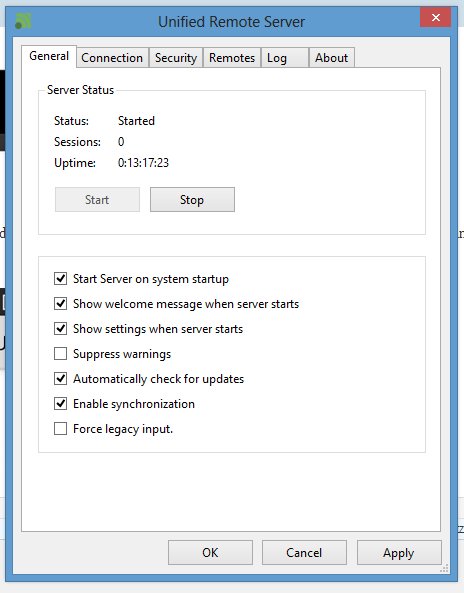The height and width of the screenshot is (593, 464).
Task: Stop the server with the Stop button
Action: pos(192,199)
